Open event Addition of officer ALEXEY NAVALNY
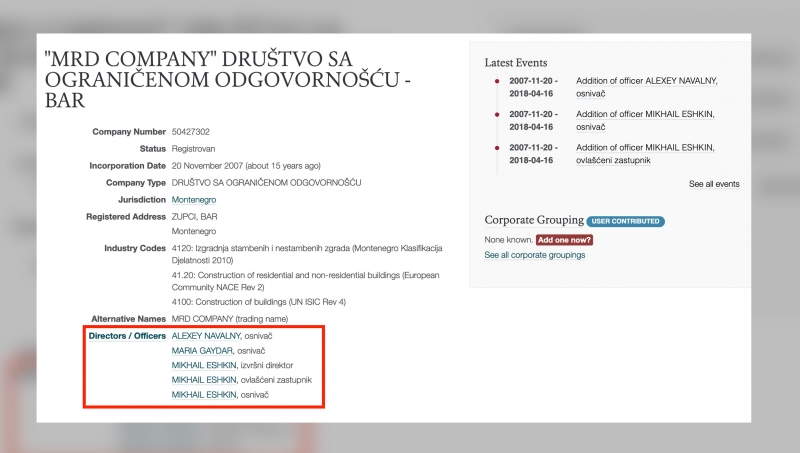 (646, 87)
